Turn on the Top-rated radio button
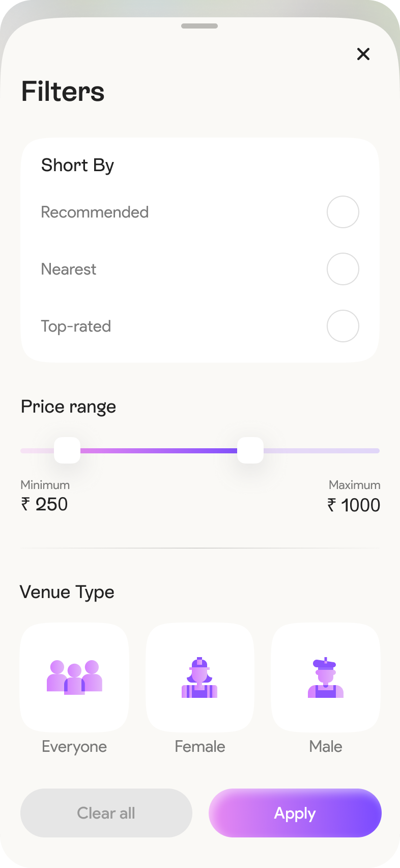The width and height of the screenshot is (400, 868). (x=343, y=326)
